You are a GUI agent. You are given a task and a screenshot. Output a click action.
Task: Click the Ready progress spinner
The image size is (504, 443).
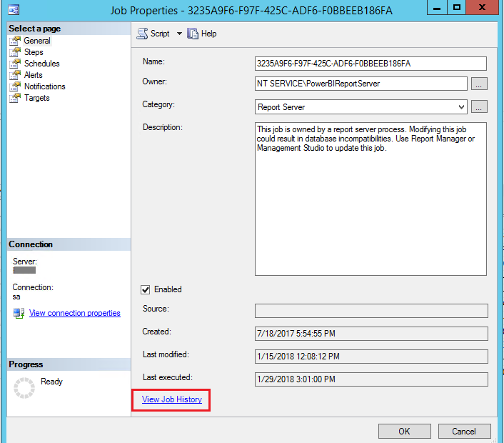[24, 388]
